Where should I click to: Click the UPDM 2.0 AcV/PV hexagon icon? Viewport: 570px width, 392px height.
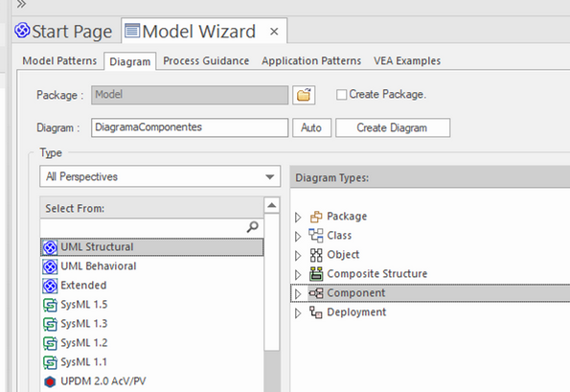(x=50, y=381)
